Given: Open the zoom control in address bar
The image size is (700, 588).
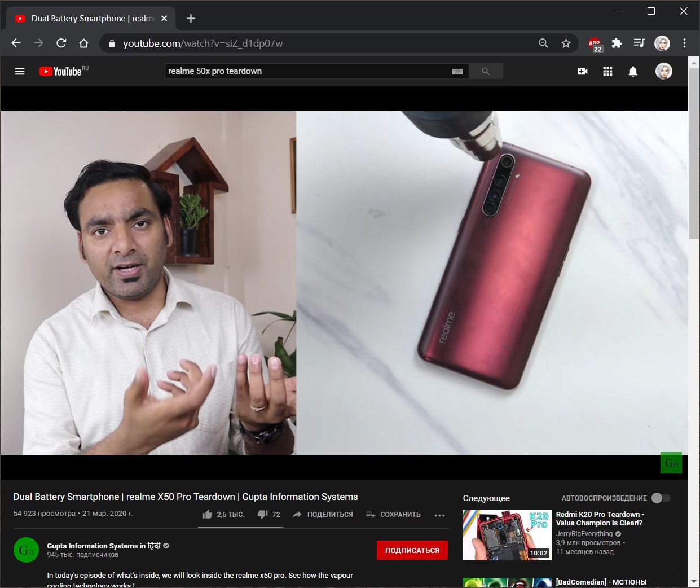Looking at the screenshot, I should tap(543, 43).
